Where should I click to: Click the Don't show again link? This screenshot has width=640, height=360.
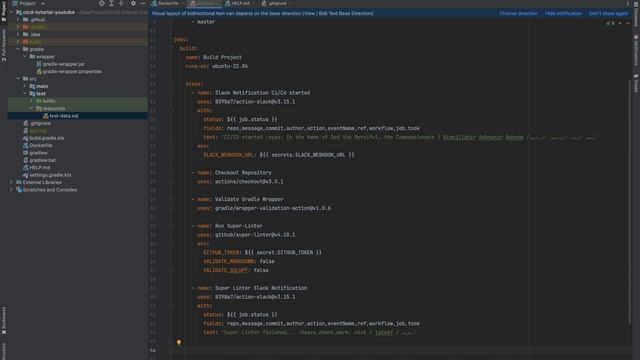pos(608,13)
